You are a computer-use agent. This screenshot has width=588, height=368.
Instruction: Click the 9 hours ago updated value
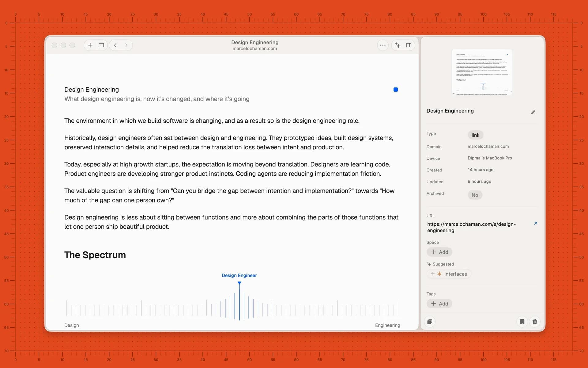click(479, 181)
